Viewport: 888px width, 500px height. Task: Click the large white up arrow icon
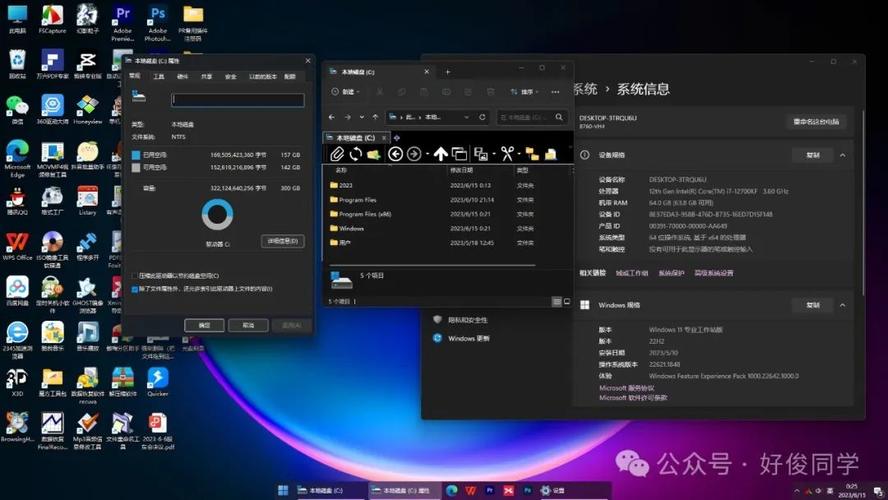coord(441,153)
